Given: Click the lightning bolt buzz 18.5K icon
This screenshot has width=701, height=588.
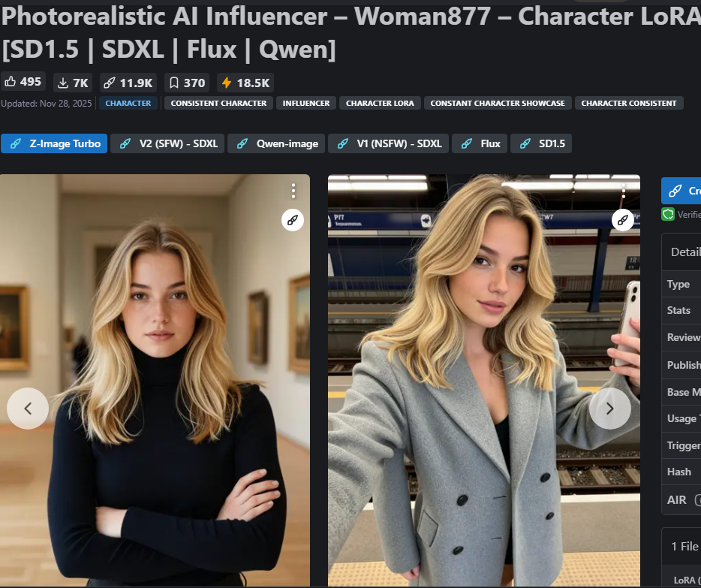Looking at the screenshot, I should tap(227, 83).
